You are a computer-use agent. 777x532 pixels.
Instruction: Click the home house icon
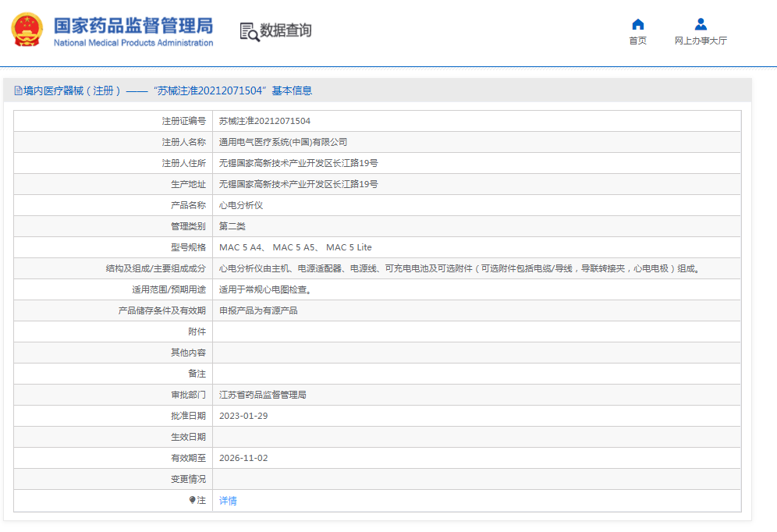(x=637, y=24)
